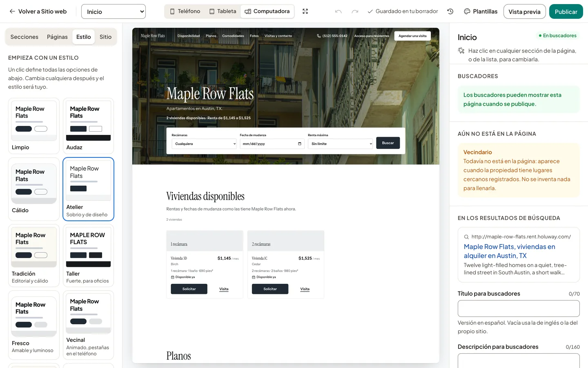Click Buscar in the preview search bar

pos(388,143)
